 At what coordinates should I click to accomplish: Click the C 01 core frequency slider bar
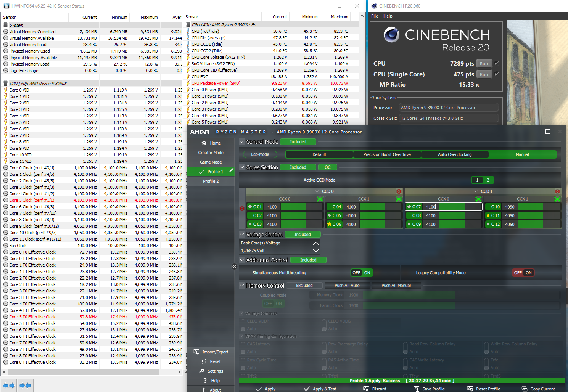coord(301,207)
